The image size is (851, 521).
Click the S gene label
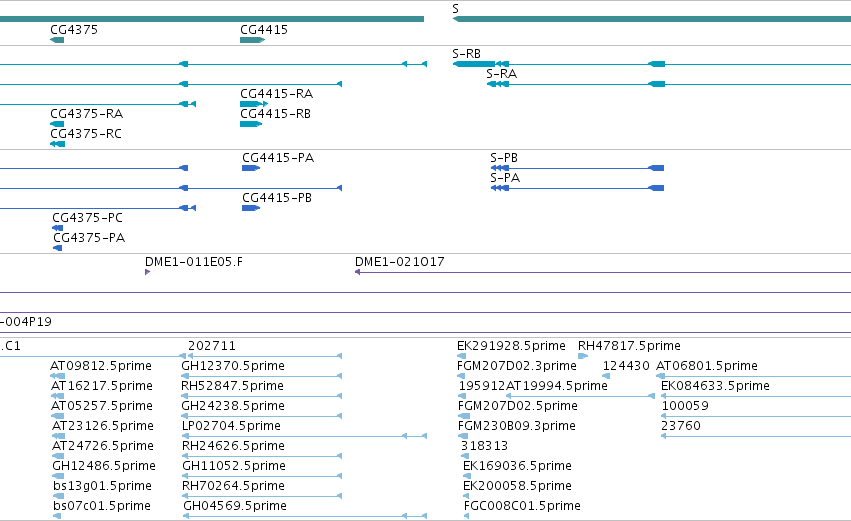[x=455, y=9]
